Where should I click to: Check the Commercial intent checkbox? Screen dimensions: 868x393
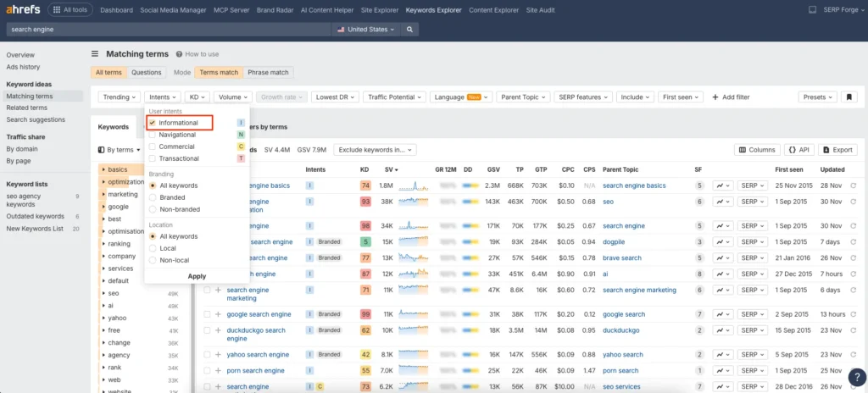click(153, 147)
